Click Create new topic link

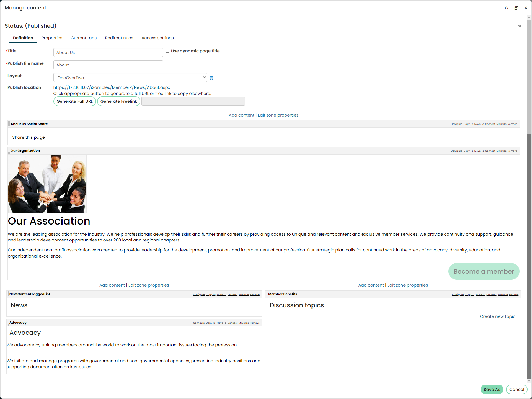(x=498, y=316)
